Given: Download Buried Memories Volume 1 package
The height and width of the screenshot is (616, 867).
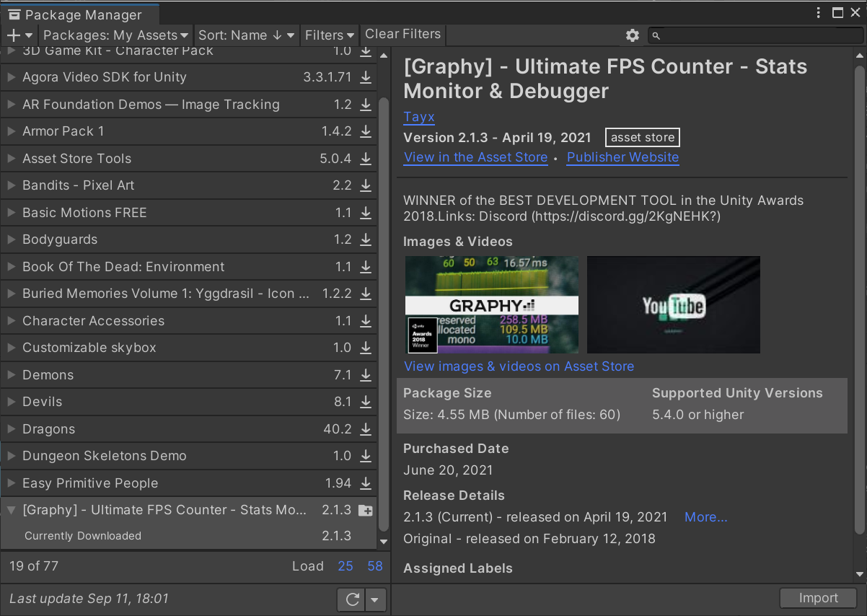Looking at the screenshot, I should (366, 294).
